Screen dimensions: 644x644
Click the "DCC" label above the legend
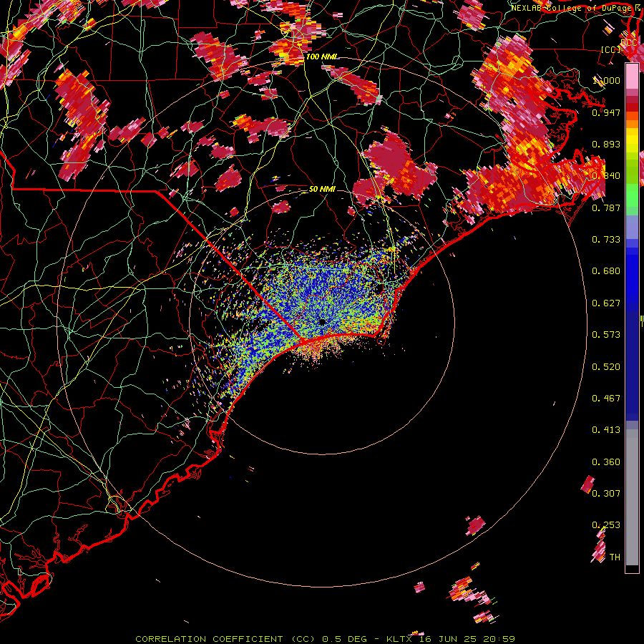628,42
